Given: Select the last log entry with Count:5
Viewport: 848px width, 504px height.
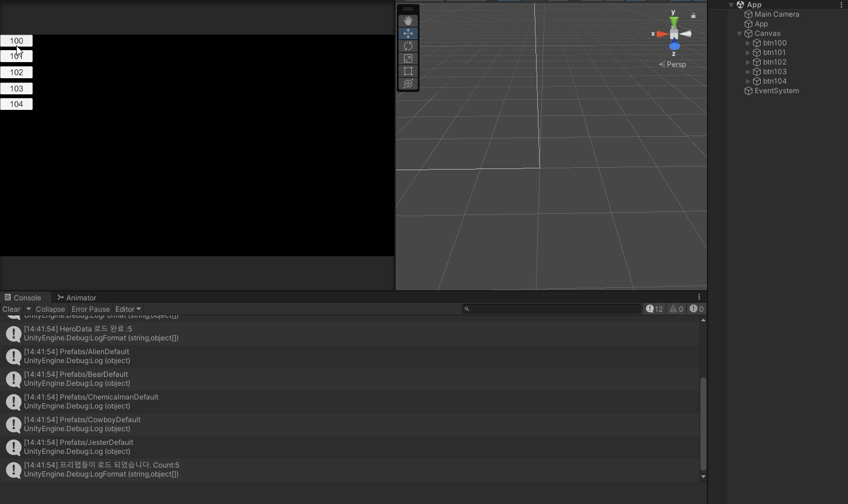Looking at the screenshot, I should (x=350, y=470).
